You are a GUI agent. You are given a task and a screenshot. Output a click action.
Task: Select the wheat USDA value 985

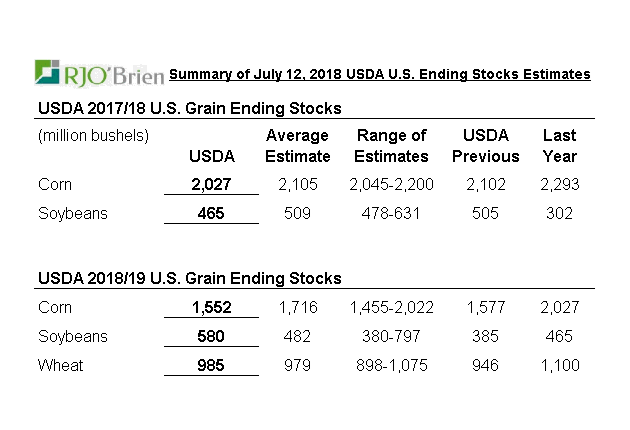click(211, 366)
